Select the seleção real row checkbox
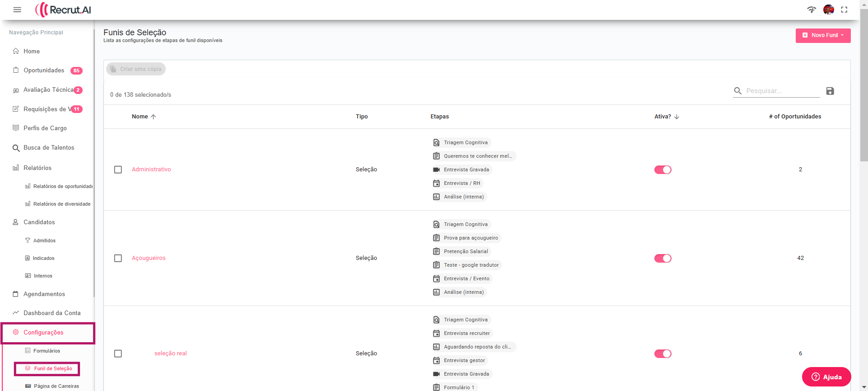This screenshot has height=391, width=868. point(118,353)
